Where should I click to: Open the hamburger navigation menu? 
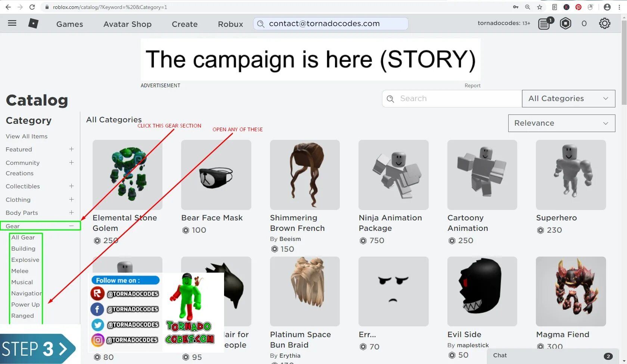[12, 23]
